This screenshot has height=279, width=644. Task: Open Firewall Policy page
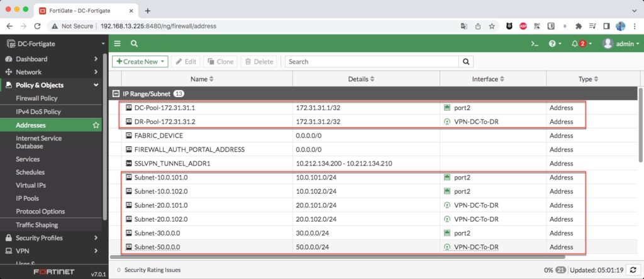pyautogui.click(x=36, y=98)
